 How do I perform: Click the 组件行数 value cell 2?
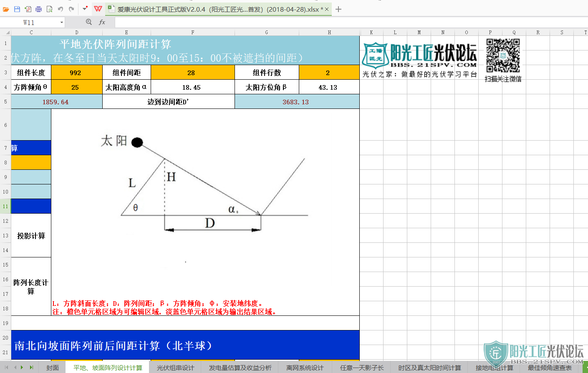tap(329, 73)
